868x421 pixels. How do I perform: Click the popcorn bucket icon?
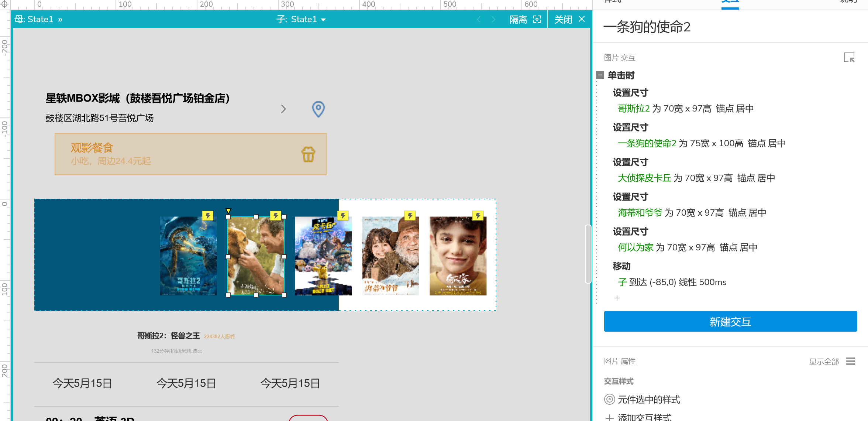point(308,154)
